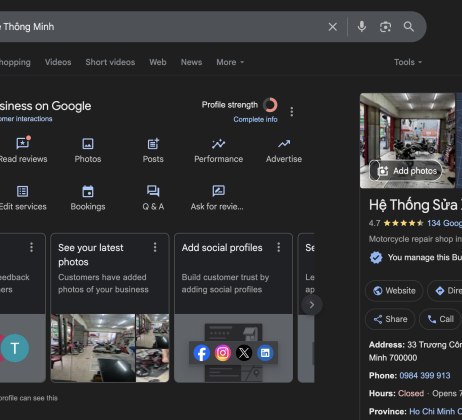Image resolution: width=462 pixels, height=420 pixels.
Task: Click the blue verified badge icon
Action: click(376, 257)
